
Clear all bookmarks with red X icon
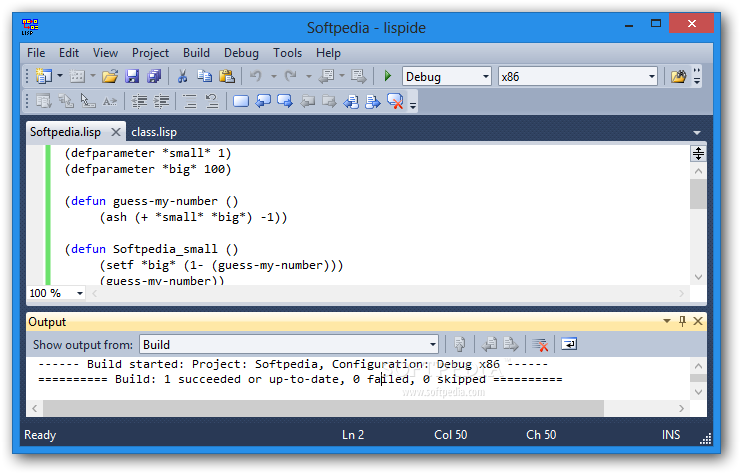click(395, 101)
